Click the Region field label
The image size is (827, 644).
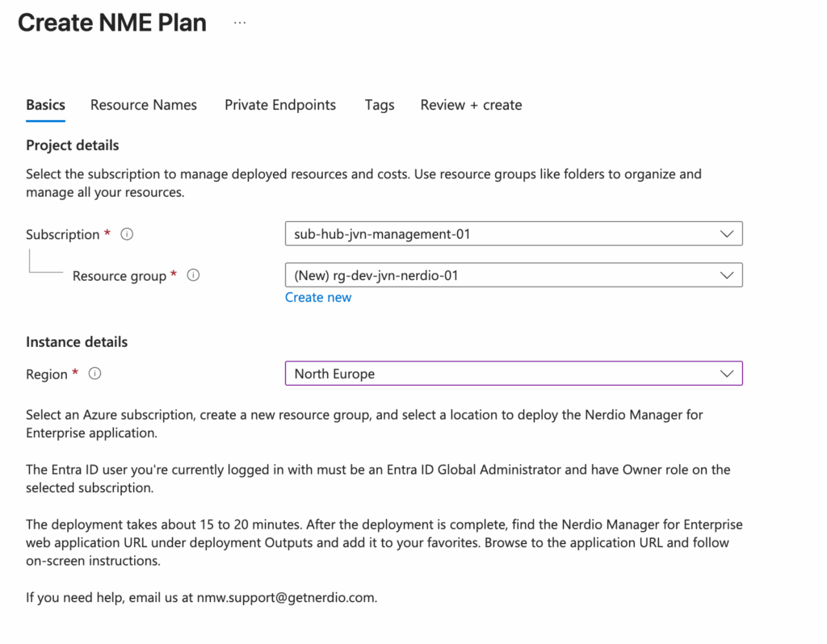tap(47, 374)
